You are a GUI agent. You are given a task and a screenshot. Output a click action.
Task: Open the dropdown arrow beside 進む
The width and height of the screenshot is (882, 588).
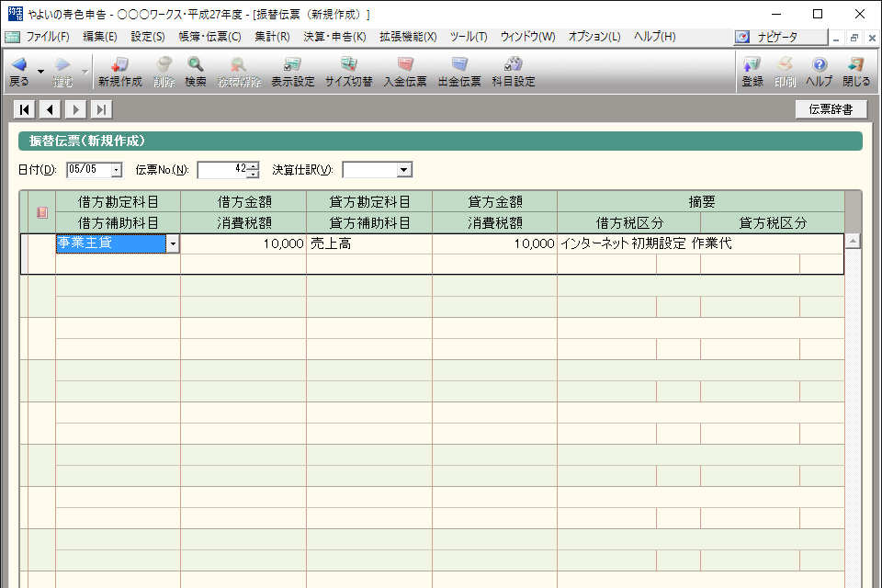(x=85, y=72)
